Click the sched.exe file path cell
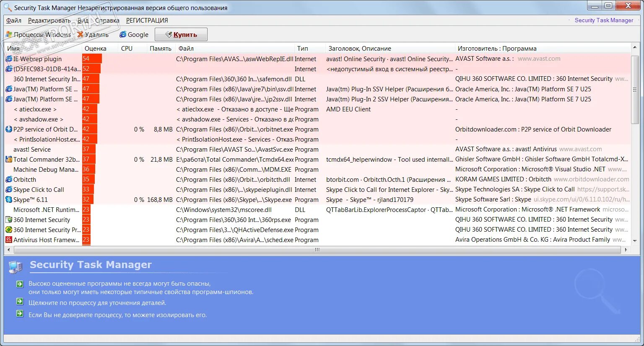This screenshot has width=644, height=346. (235, 240)
